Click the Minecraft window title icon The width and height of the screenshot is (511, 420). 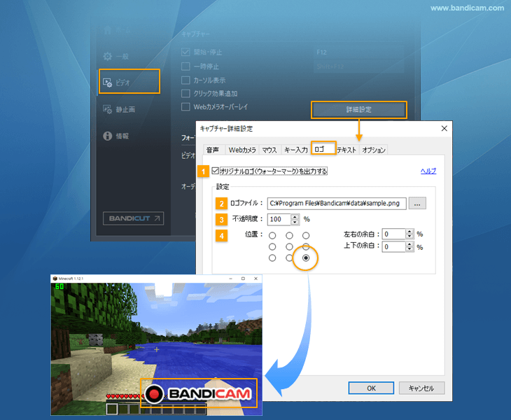55,279
